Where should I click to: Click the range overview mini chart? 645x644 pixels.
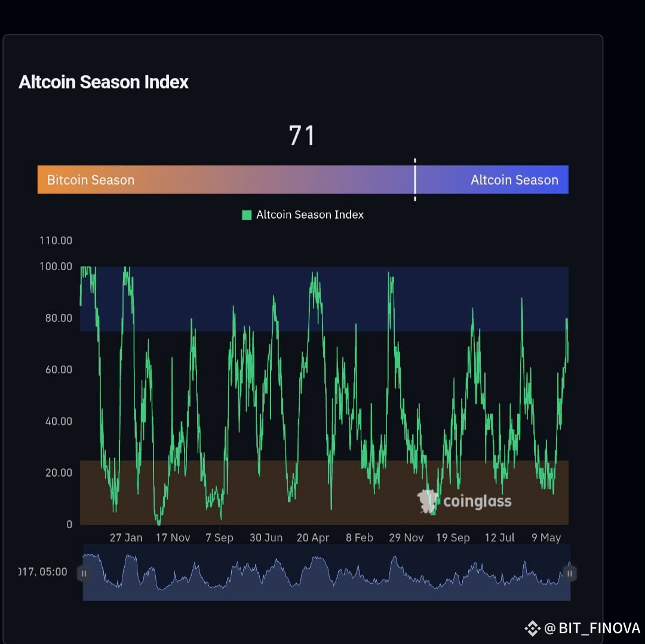(327, 573)
